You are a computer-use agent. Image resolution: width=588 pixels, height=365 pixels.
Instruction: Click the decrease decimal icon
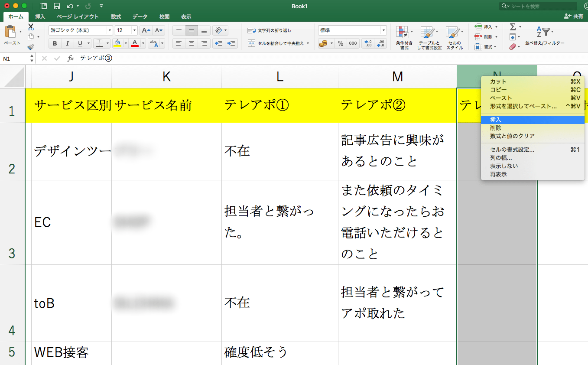(380, 43)
